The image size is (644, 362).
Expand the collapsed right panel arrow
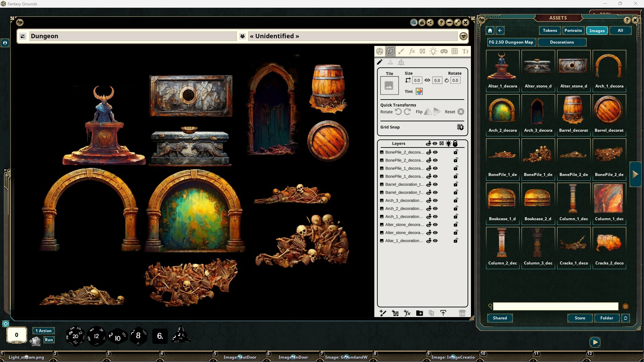(636, 174)
